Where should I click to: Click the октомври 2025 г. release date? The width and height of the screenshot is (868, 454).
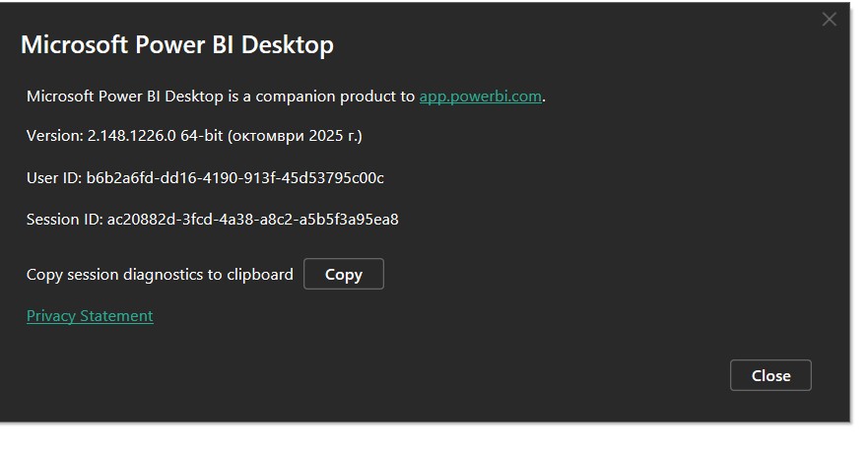[295, 136]
